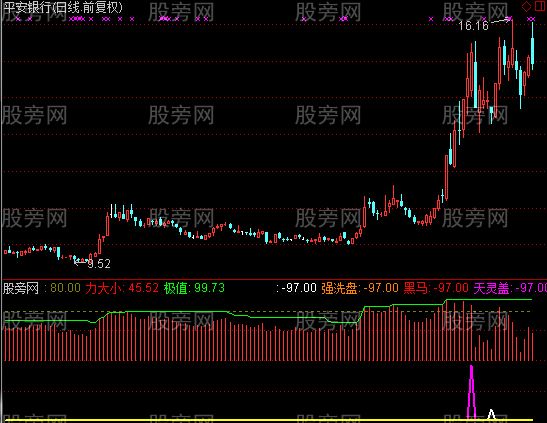Click the 16.16 high price label
Viewport: 547px width, 423px height.
click(473, 25)
